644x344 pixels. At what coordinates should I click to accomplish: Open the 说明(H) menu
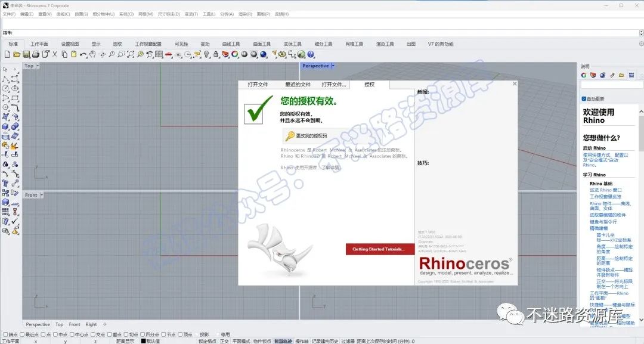coord(281,14)
